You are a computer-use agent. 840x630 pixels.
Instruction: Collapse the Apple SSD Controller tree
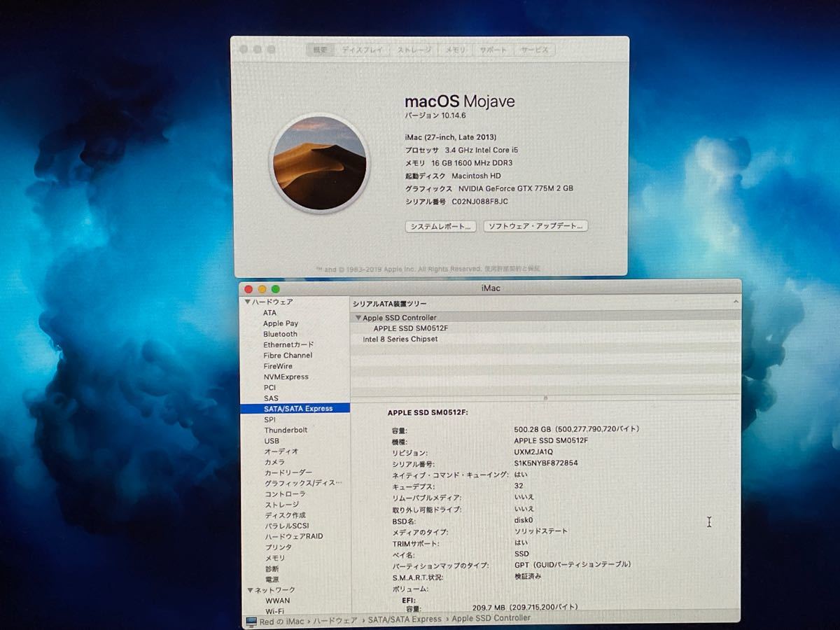[x=358, y=318]
